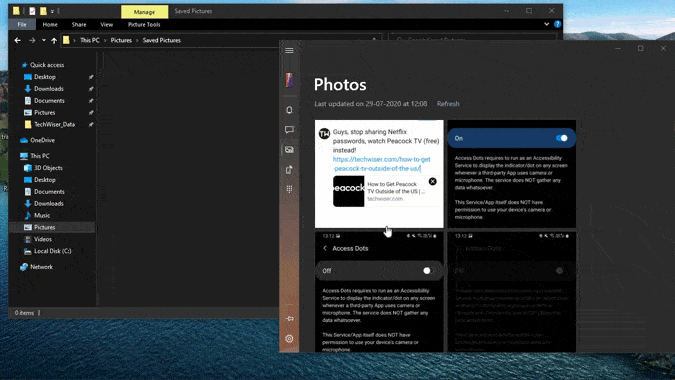Click the '0 items' status bar text
The height and width of the screenshot is (380, 675).
(x=24, y=313)
